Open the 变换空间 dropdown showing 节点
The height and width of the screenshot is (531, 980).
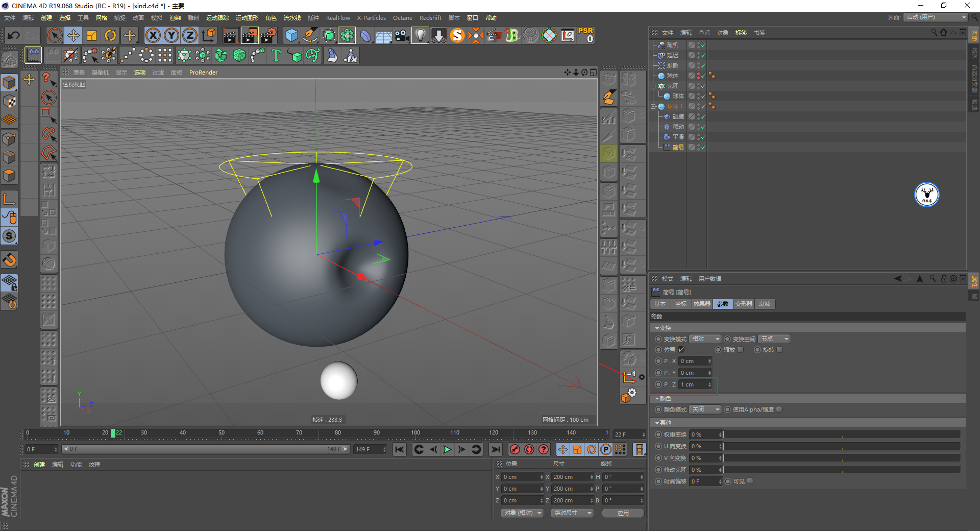pyautogui.click(x=775, y=339)
